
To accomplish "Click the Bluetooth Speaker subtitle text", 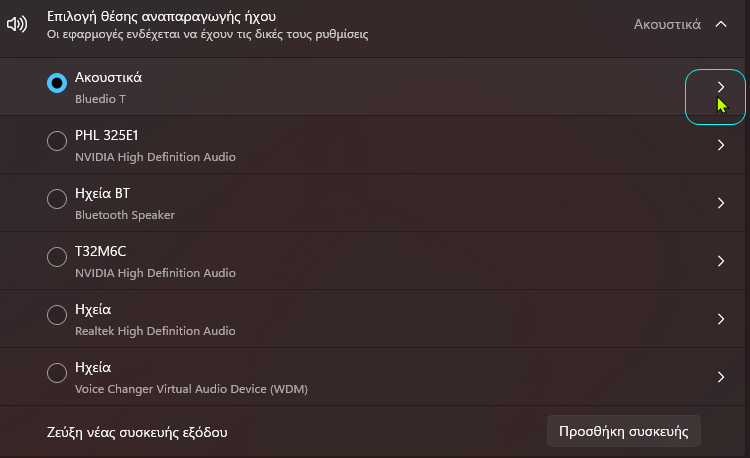I will click(125, 215).
